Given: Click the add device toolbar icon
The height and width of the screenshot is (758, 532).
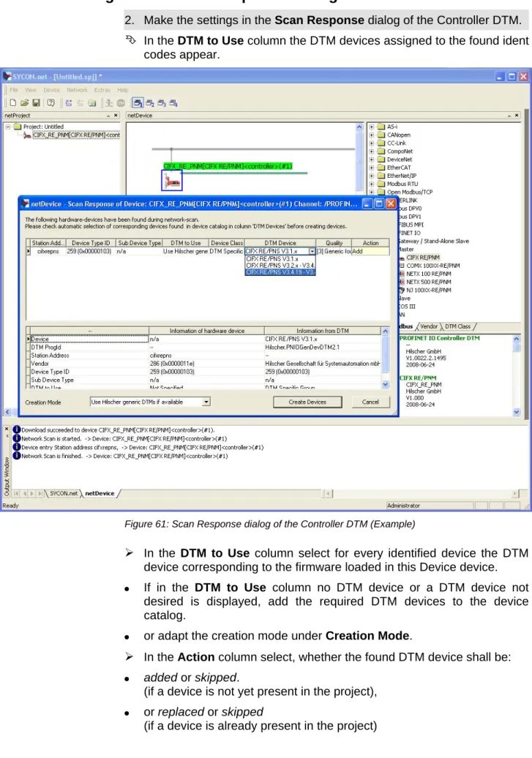Looking at the screenshot, I should (x=69, y=103).
